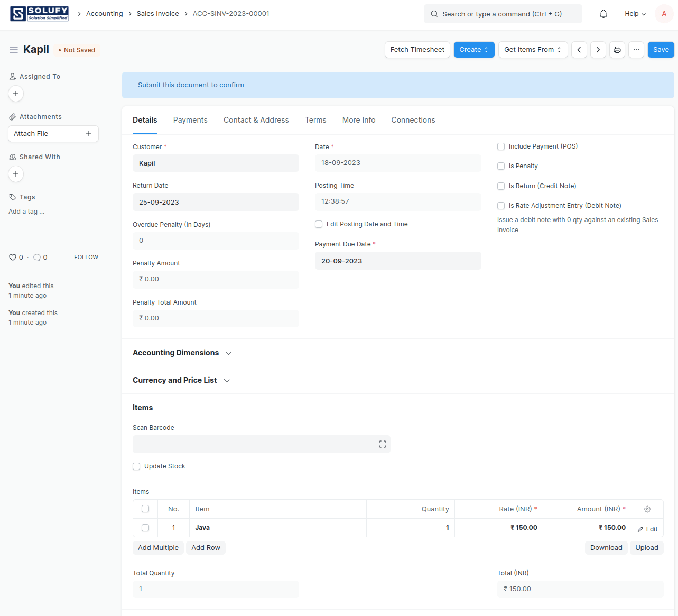This screenshot has height=616, width=678.
Task: Click the Java item cell
Action: coord(278,528)
